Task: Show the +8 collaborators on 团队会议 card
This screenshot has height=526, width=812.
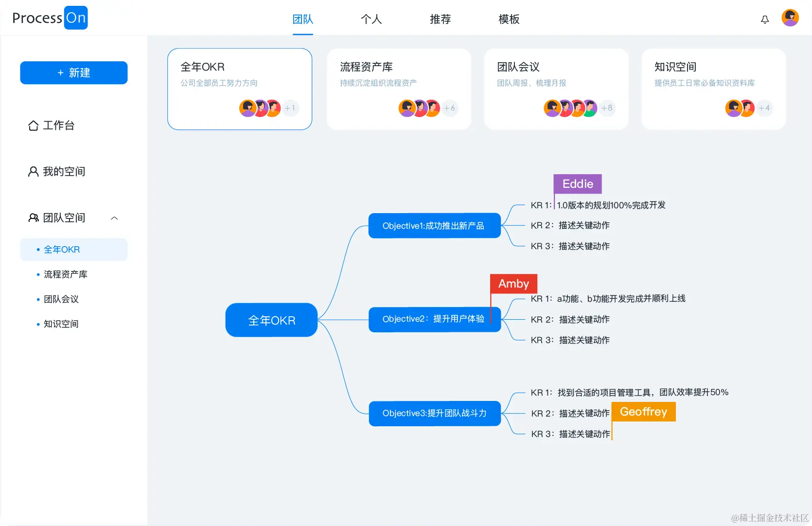Action: [x=607, y=108]
